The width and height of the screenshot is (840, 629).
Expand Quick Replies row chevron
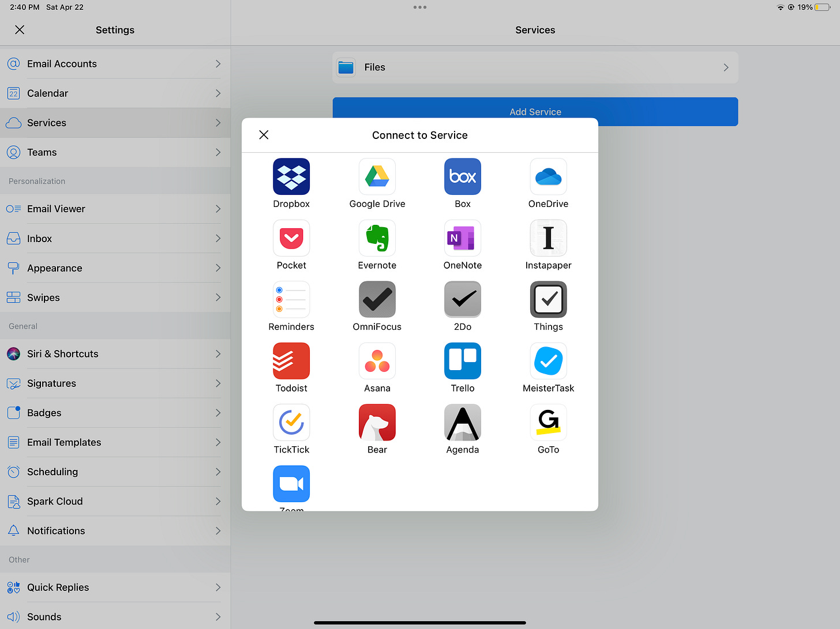[218, 587]
